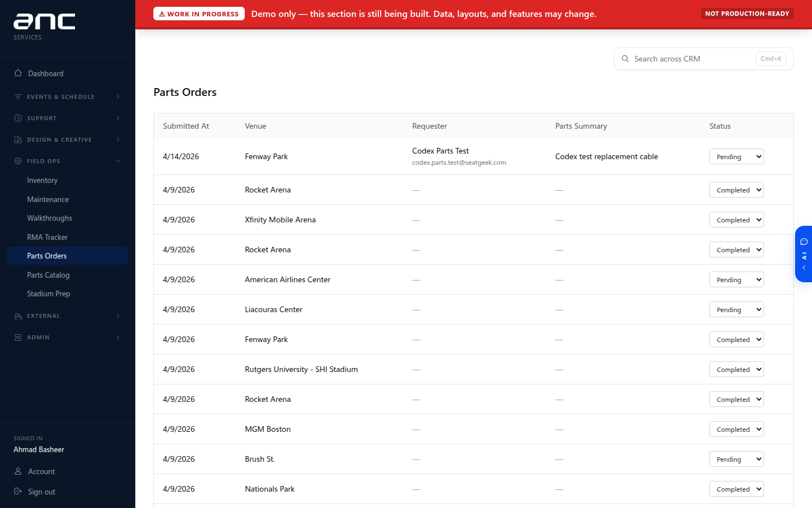
Task: Click the American Airlines Center venue cell
Action: tap(288, 279)
